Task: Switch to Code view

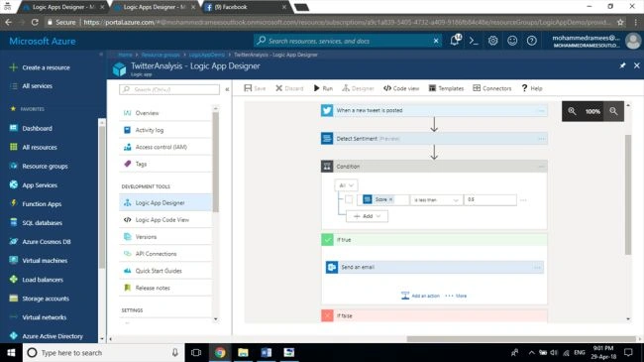Action: click(x=401, y=88)
